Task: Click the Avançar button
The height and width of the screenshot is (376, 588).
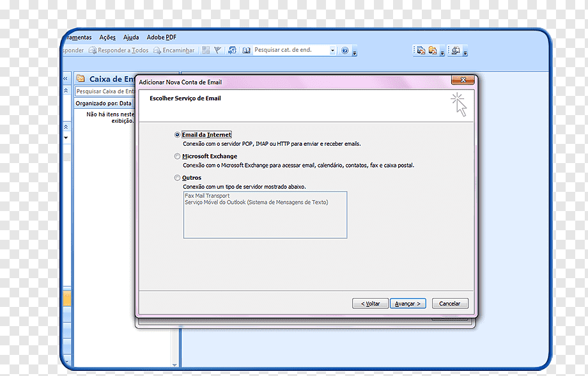Action: click(x=408, y=304)
